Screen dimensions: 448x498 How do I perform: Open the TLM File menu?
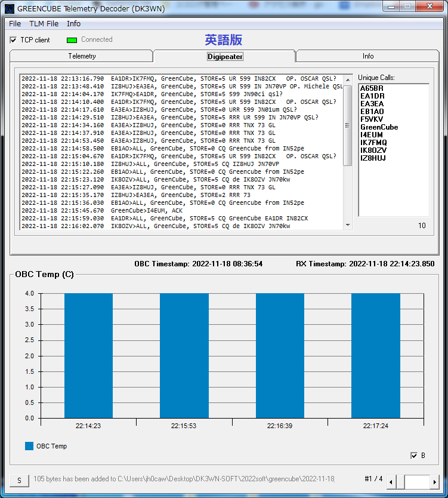pos(44,24)
